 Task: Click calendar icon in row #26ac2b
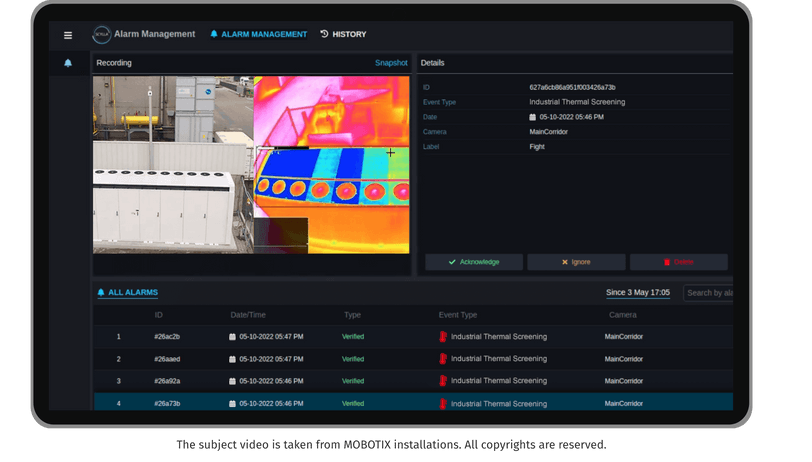[232, 337]
